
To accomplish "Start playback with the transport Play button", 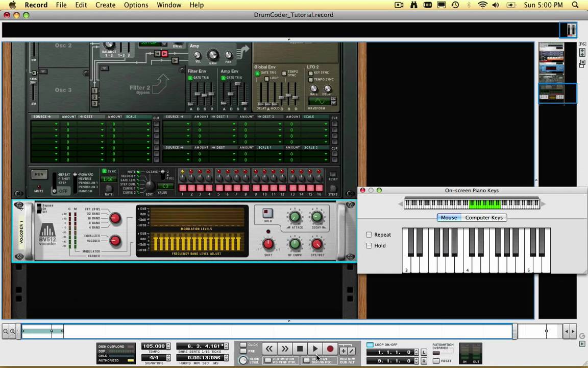I will [x=315, y=349].
